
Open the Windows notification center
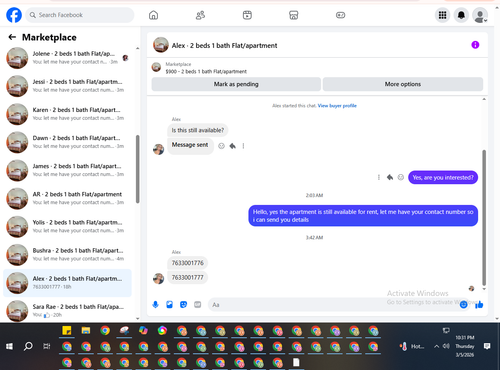[x=487, y=346]
